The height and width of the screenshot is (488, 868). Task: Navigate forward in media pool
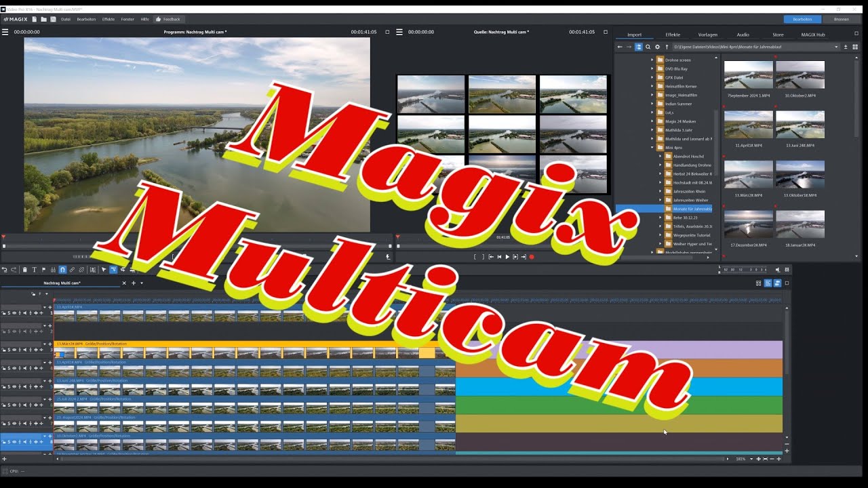coord(629,47)
